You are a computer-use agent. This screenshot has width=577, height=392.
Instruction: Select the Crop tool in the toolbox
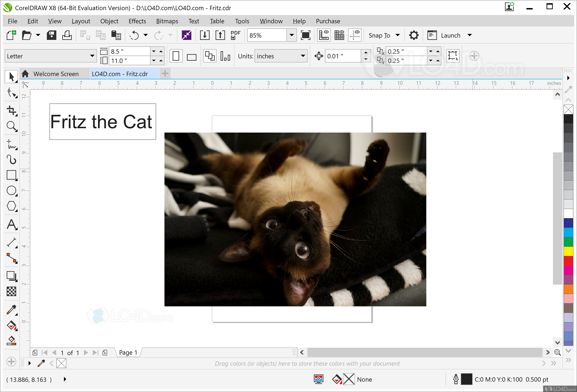pos(11,111)
